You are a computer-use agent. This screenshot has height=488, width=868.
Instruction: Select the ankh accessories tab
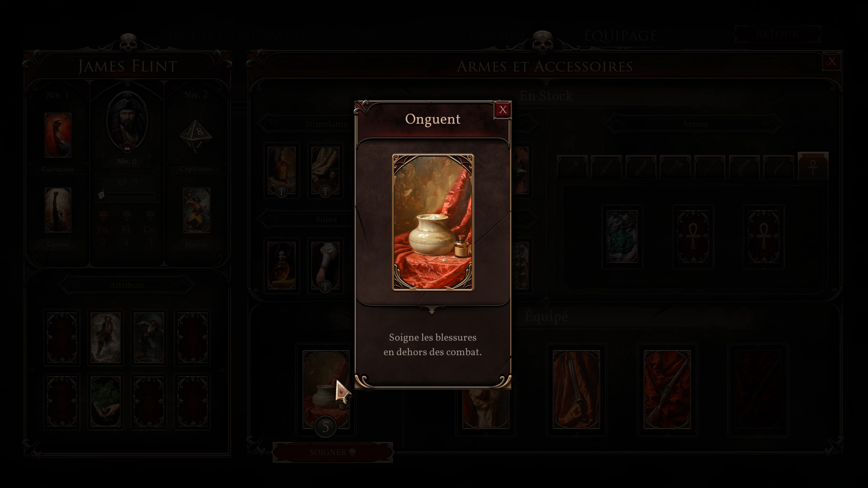click(813, 166)
